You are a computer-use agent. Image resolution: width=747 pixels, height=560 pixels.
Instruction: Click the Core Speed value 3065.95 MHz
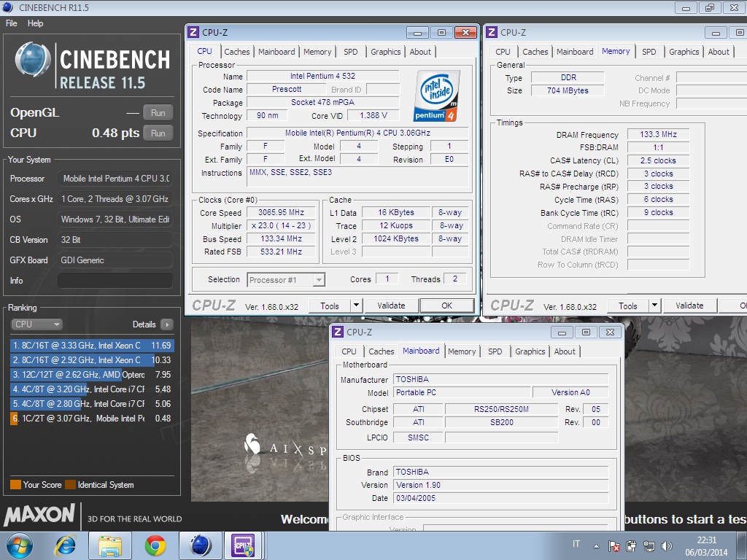(281, 212)
